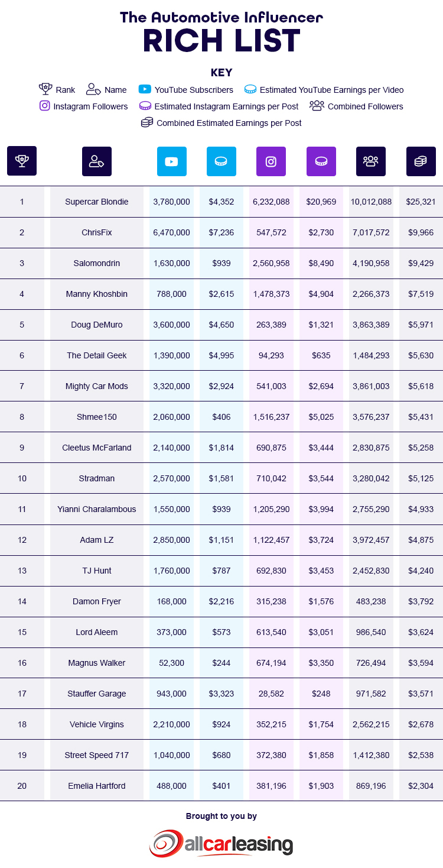Open the allcarleasing logo link
The width and height of the screenshot is (443, 868).
221,843
